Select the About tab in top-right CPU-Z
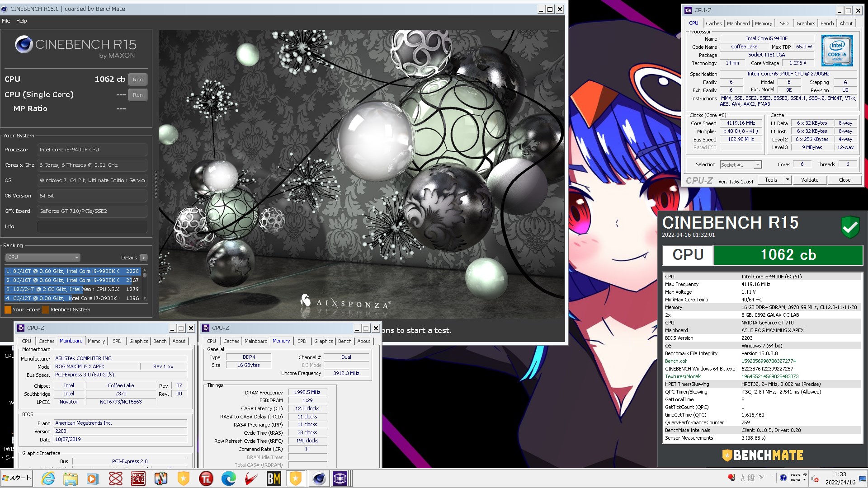The image size is (868, 488). click(846, 23)
